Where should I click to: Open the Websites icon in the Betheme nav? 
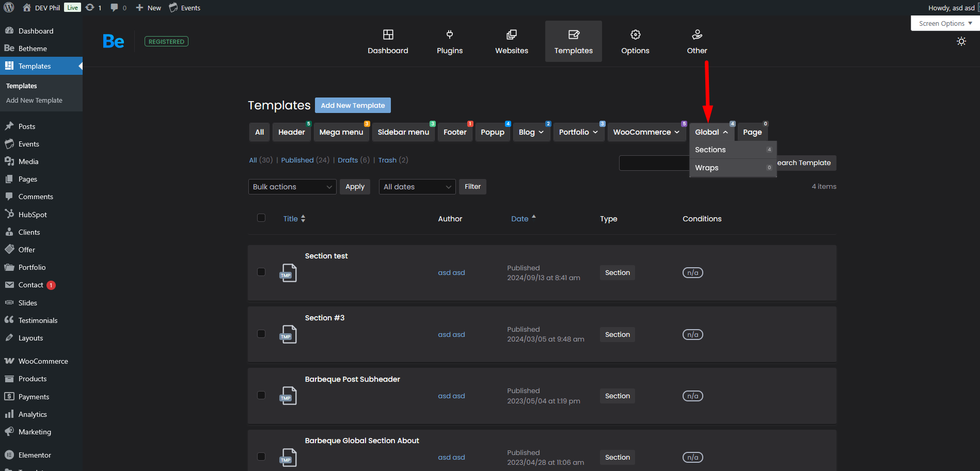tap(512, 35)
